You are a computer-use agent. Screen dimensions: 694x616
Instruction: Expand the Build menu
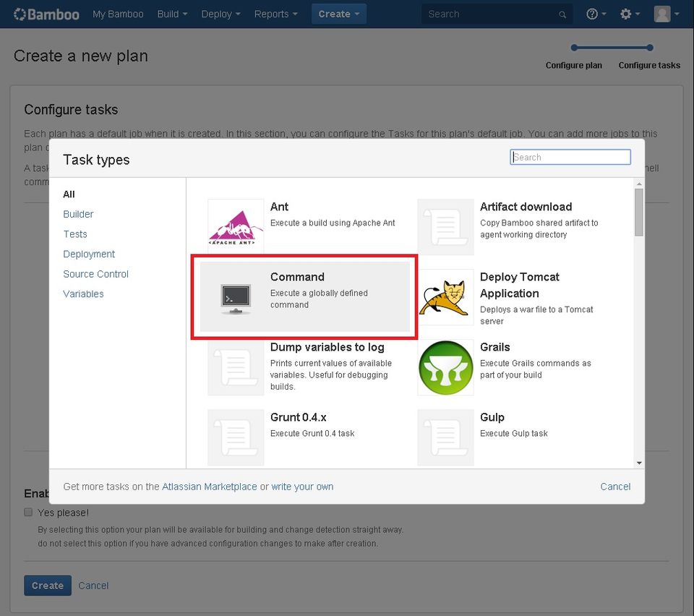[x=172, y=14]
